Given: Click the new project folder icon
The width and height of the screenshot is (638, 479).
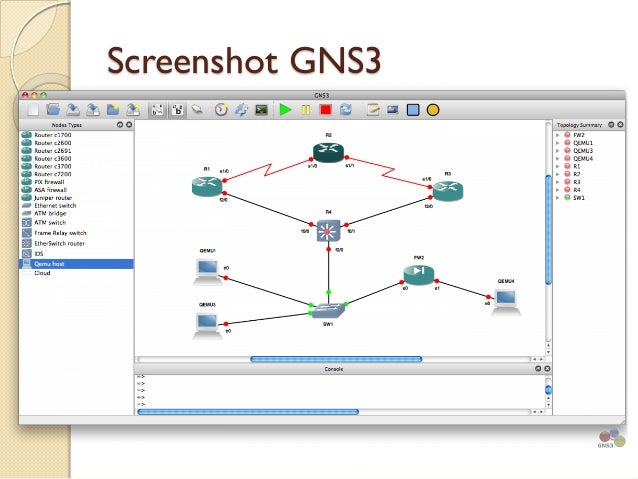Looking at the screenshot, I should (x=113, y=109).
